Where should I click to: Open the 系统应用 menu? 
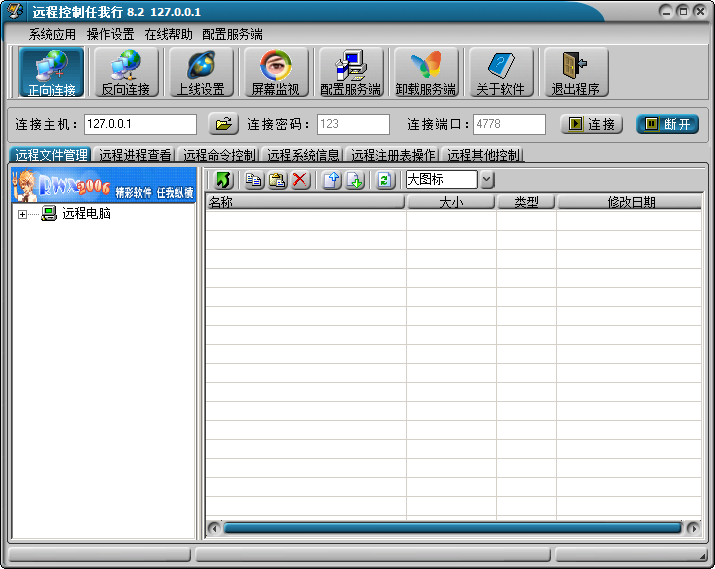[x=52, y=34]
